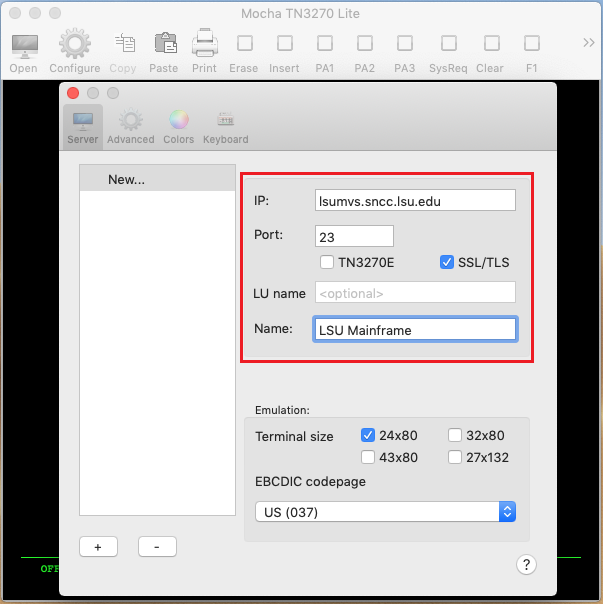Close the configuration dialog with red button
This screenshot has width=603, height=604.
tap(73, 93)
